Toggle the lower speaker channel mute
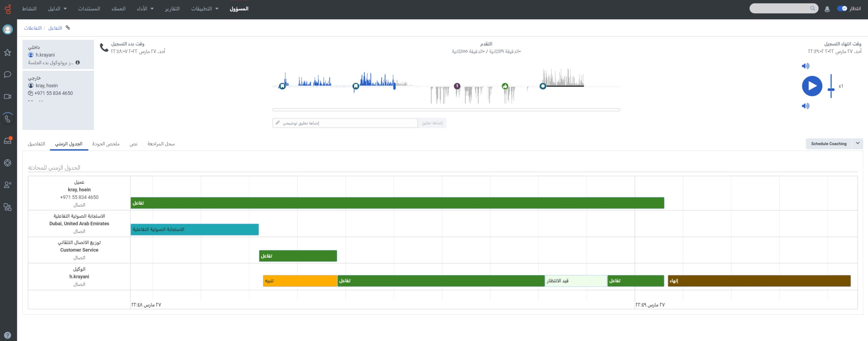The height and width of the screenshot is (341, 868). click(x=805, y=106)
